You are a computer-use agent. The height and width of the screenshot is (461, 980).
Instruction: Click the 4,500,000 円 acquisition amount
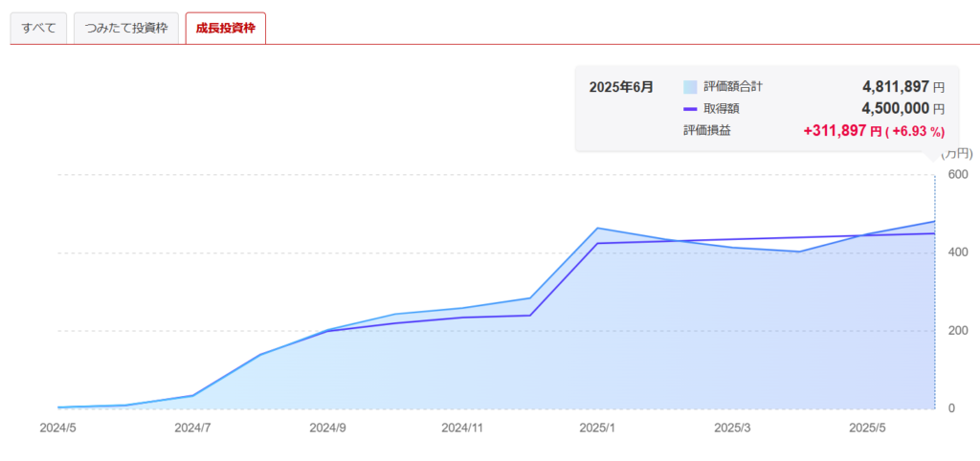pos(903,109)
